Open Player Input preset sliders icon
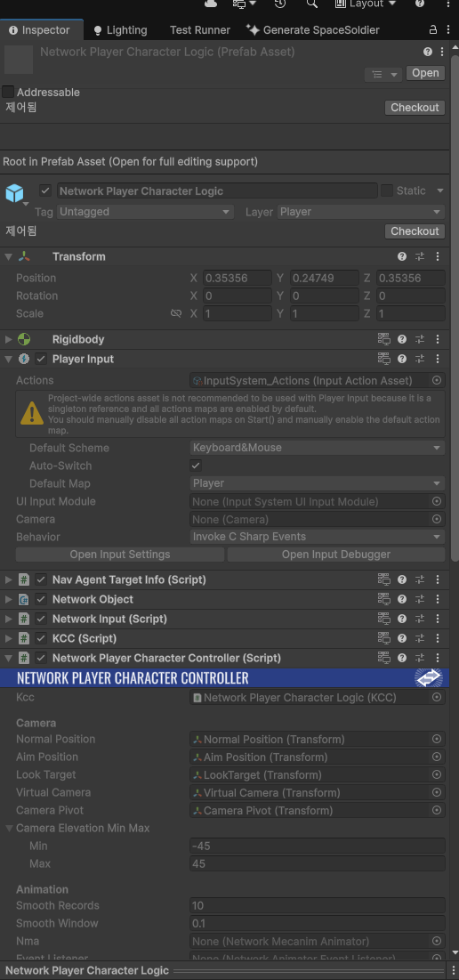Image resolution: width=459 pixels, height=980 pixels. (420, 360)
